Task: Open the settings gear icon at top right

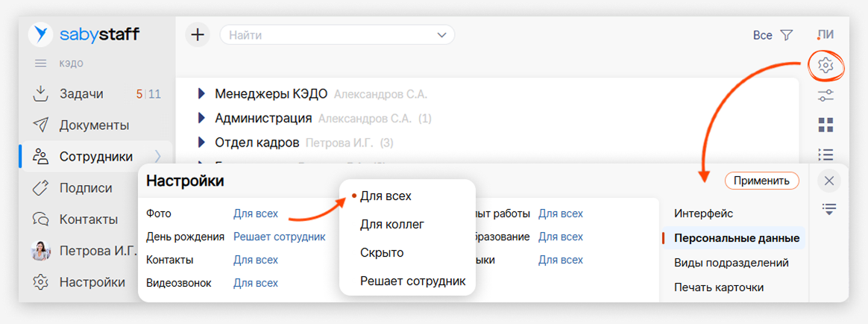Action: pyautogui.click(x=825, y=66)
